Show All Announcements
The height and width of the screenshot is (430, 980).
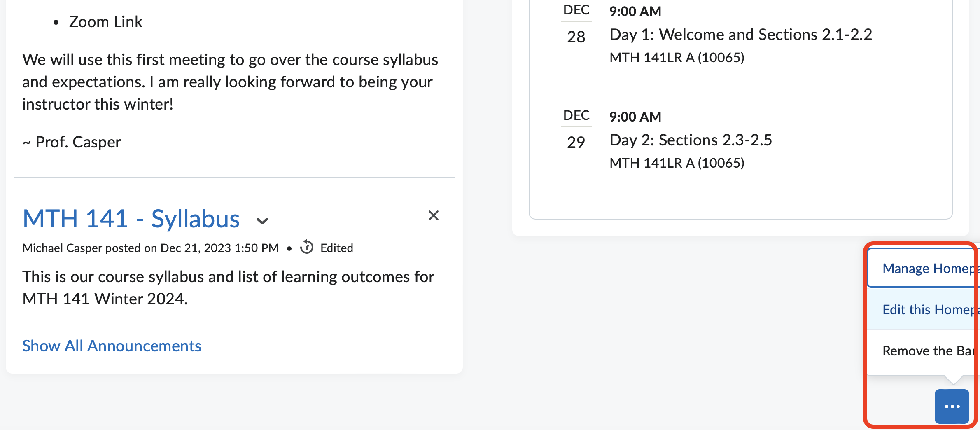point(112,346)
